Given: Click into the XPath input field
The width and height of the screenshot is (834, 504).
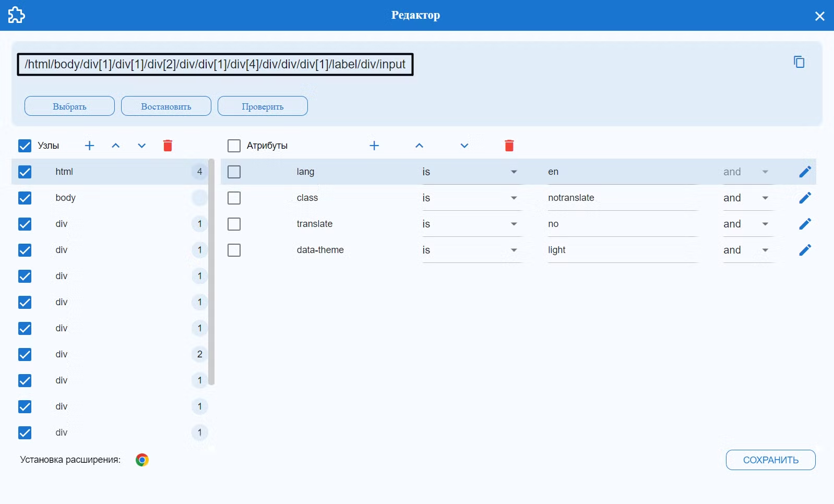Looking at the screenshot, I should (215, 64).
